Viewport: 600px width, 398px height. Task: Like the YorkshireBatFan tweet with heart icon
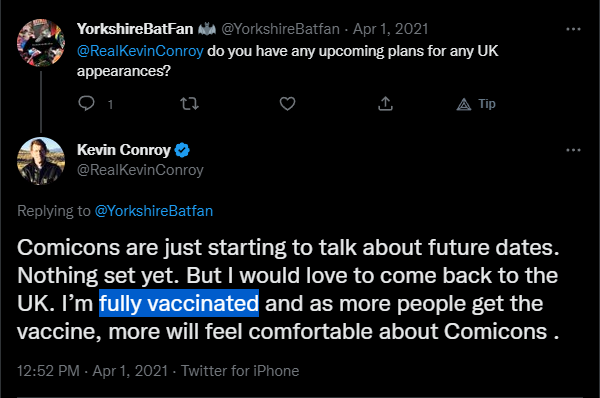(287, 104)
